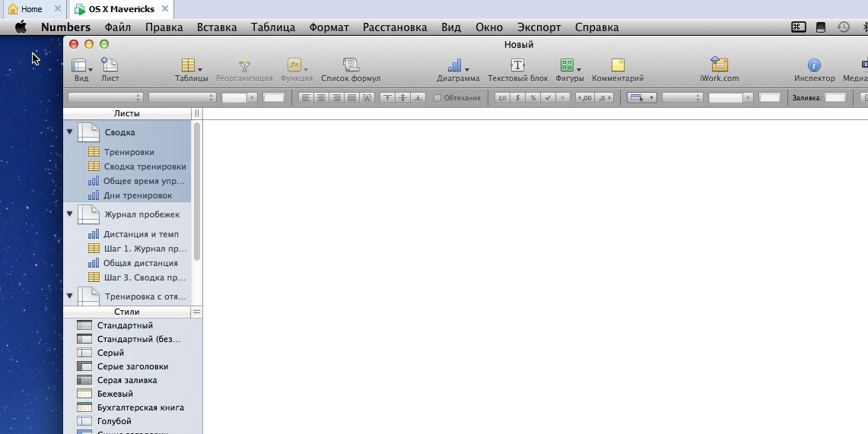Insert a Текстовый блок text box
The image size is (868, 434).
pos(517,65)
